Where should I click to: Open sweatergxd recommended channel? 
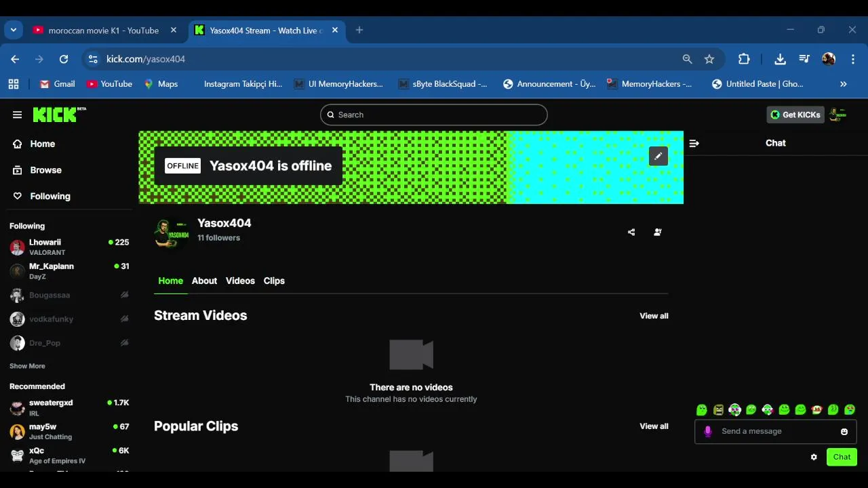pos(69,407)
